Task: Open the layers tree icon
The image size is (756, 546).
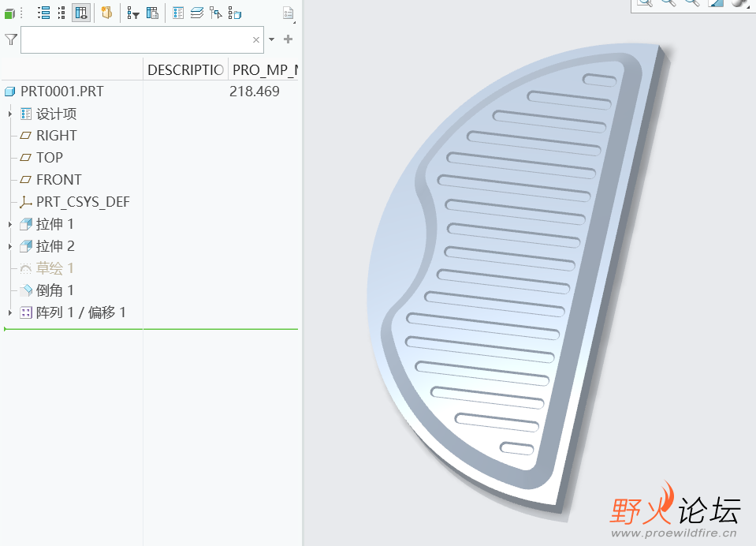Action: pyautogui.click(x=196, y=13)
